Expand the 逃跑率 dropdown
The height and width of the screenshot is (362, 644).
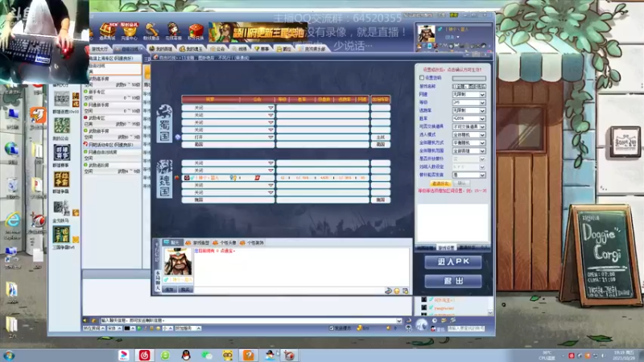point(469,110)
